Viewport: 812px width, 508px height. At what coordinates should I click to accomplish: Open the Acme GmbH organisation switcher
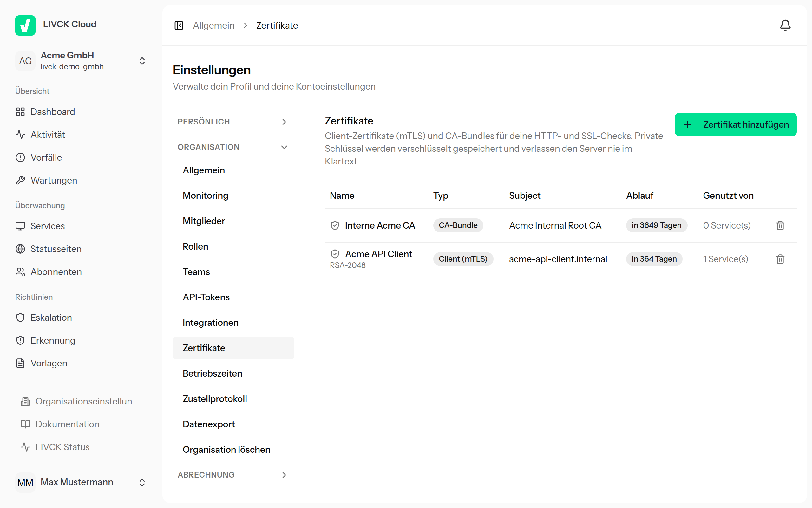point(81,61)
